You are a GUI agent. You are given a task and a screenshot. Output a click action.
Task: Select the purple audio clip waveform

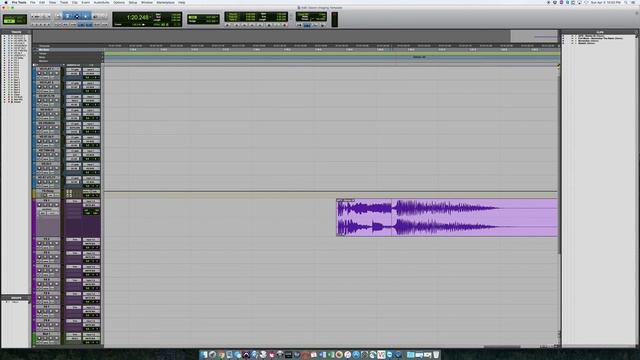(447, 218)
